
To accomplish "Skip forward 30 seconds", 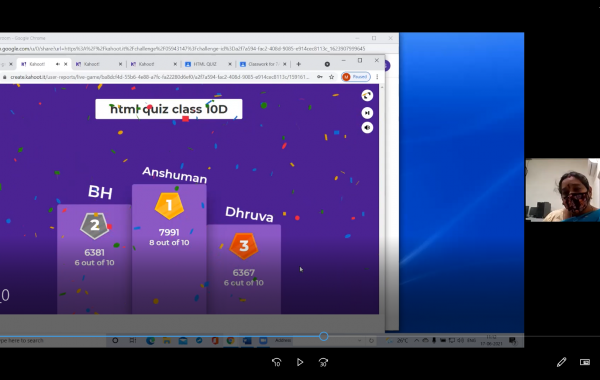I will (x=323, y=362).
